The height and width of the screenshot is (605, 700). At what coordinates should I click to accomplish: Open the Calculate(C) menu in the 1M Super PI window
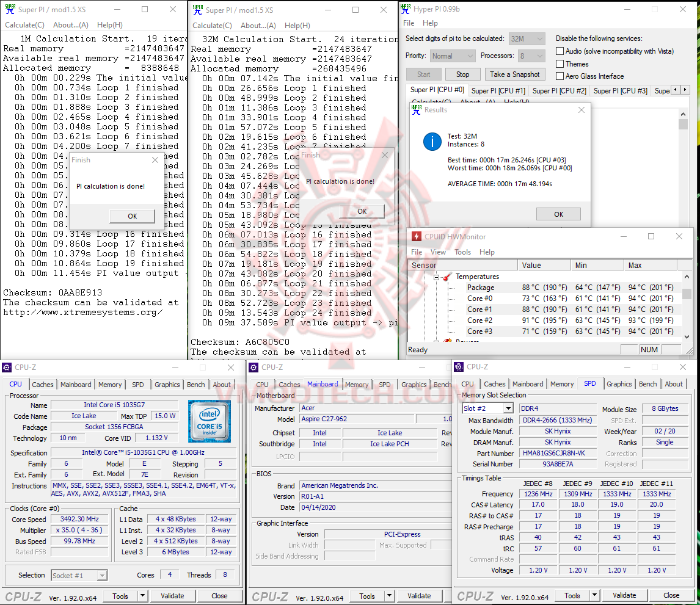(24, 25)
